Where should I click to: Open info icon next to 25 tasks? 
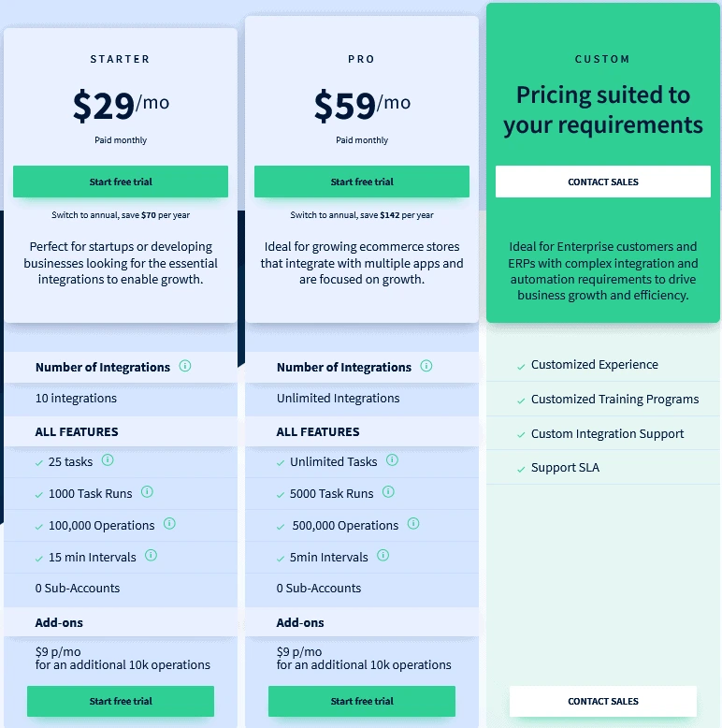coord(108,460)
